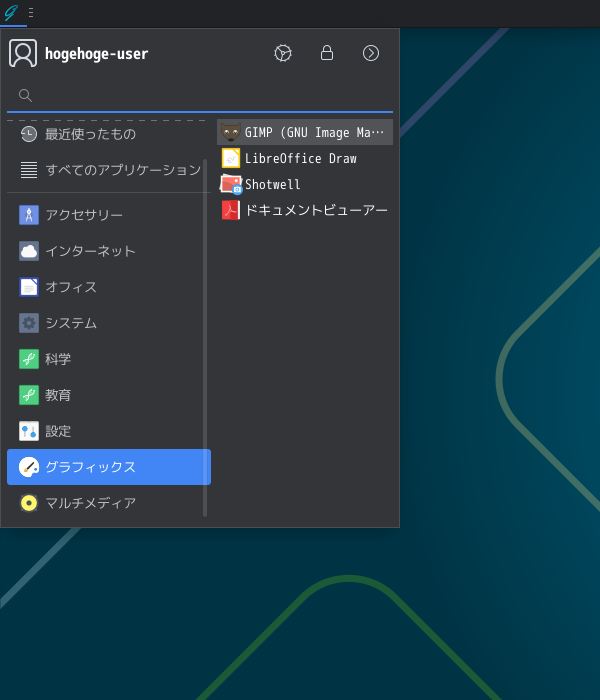Click the 科学 green icon

click(29, 359)
